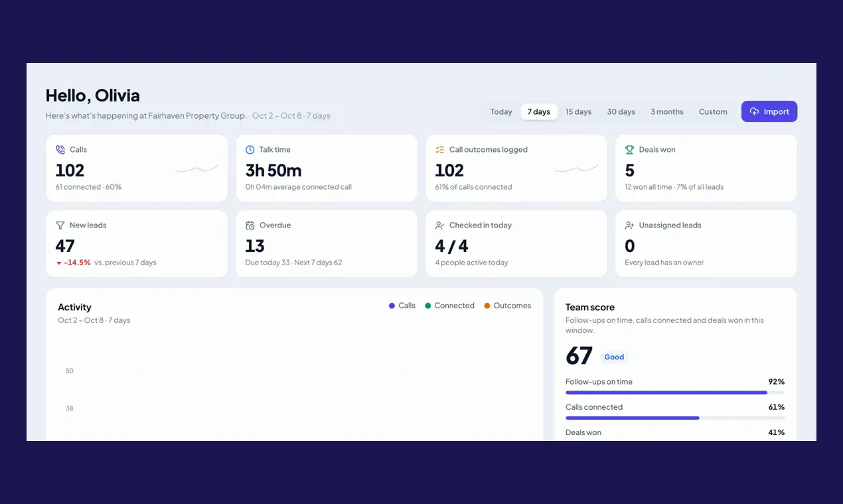Click the chart y-axis label 50
Viewport: 843px width, 504px height.
coord(70,371)
